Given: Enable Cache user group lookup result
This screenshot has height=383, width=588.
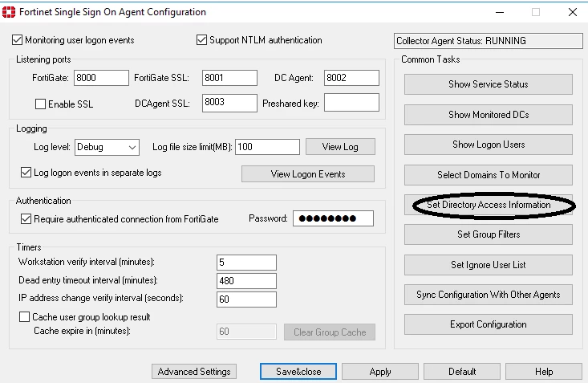Looking at the screenshot, I should 24,317.
